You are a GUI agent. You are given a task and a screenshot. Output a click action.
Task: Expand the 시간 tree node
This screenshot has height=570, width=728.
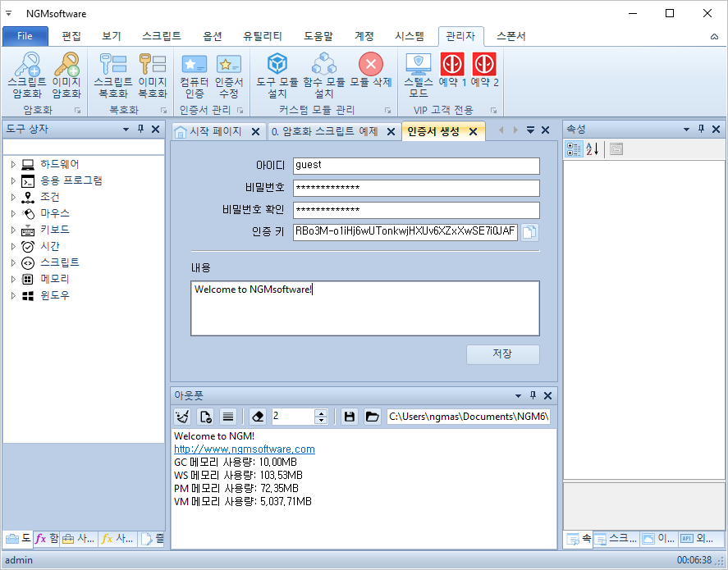[x=13, y=246]
